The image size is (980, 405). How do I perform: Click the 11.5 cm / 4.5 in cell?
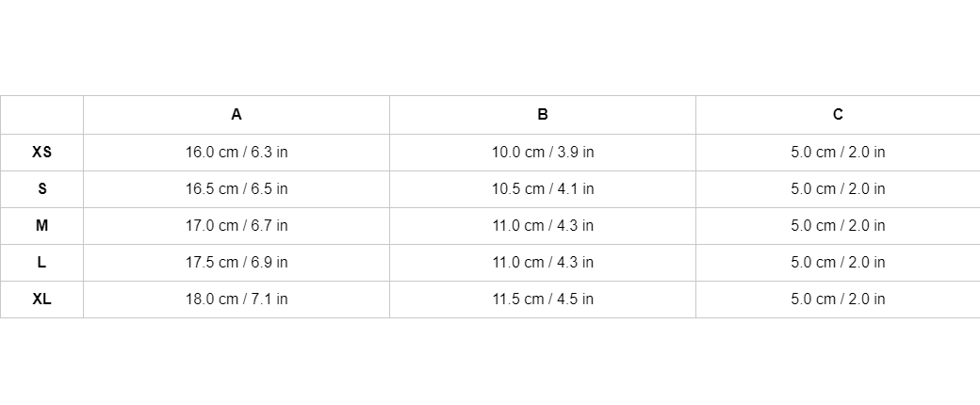(x=543, y=299)
